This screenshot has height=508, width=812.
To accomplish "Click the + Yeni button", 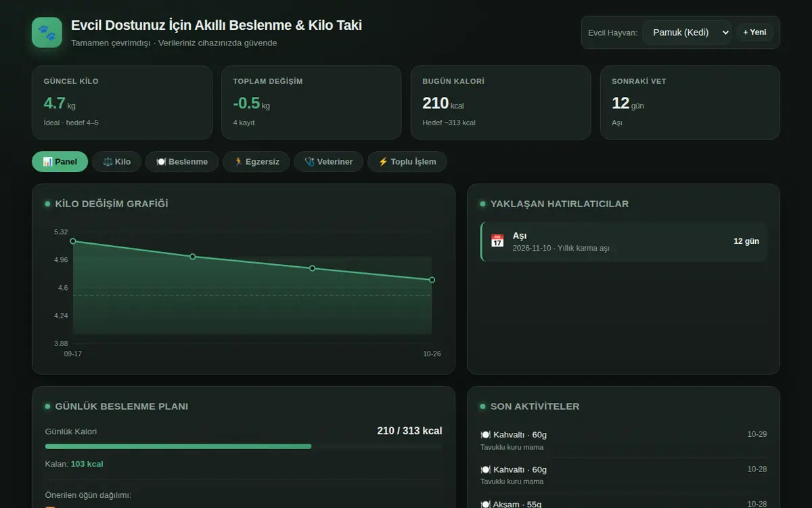I will click(754, 33).
